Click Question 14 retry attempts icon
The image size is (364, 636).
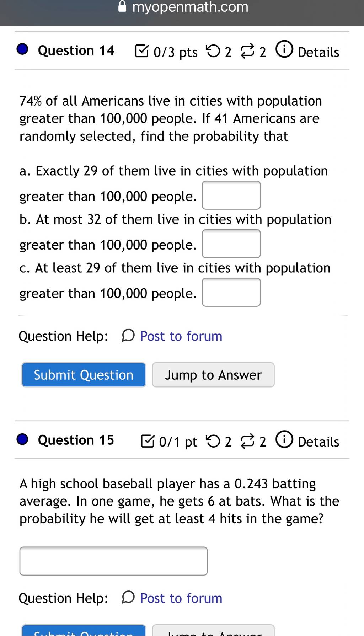point(213,51)
